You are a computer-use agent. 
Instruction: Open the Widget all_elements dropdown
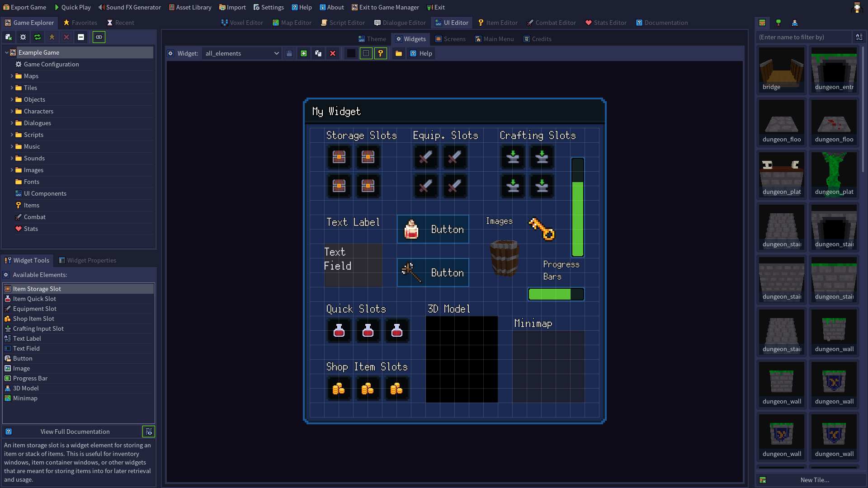coord(242,53)
